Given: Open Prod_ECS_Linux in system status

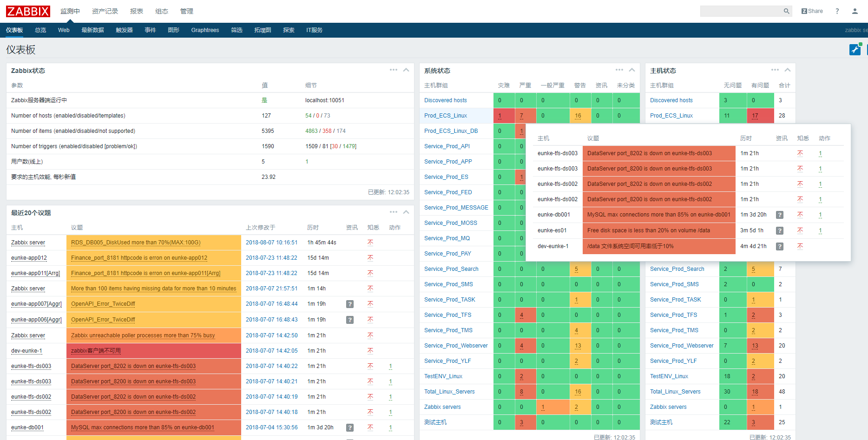Looking at the screenshot, I should tap(446, 116).
